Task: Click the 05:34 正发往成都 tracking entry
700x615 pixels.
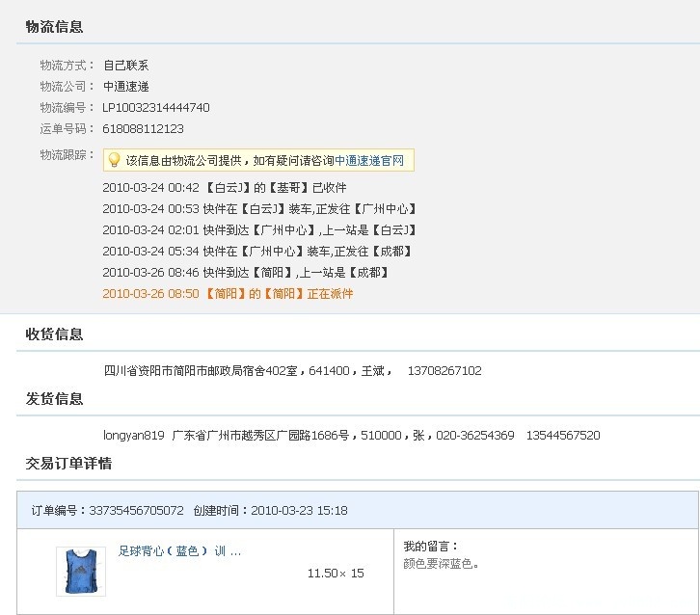Action: pos(257,252)
